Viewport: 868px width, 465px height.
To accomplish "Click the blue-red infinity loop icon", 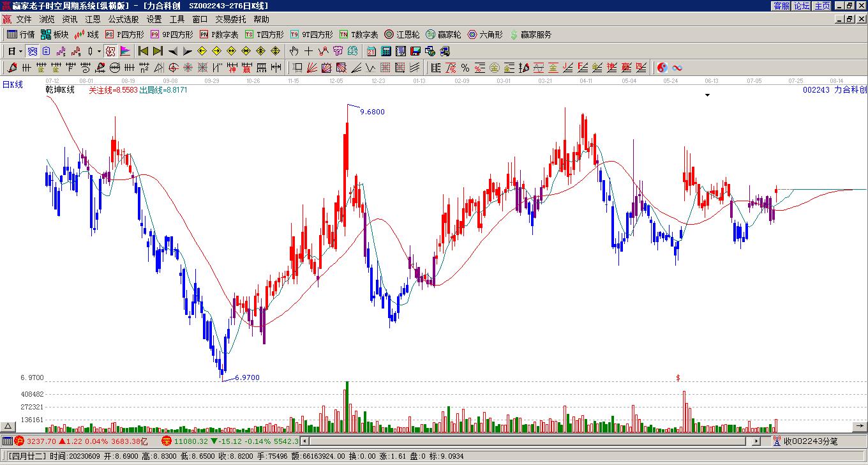I will [x=677, y=68].
